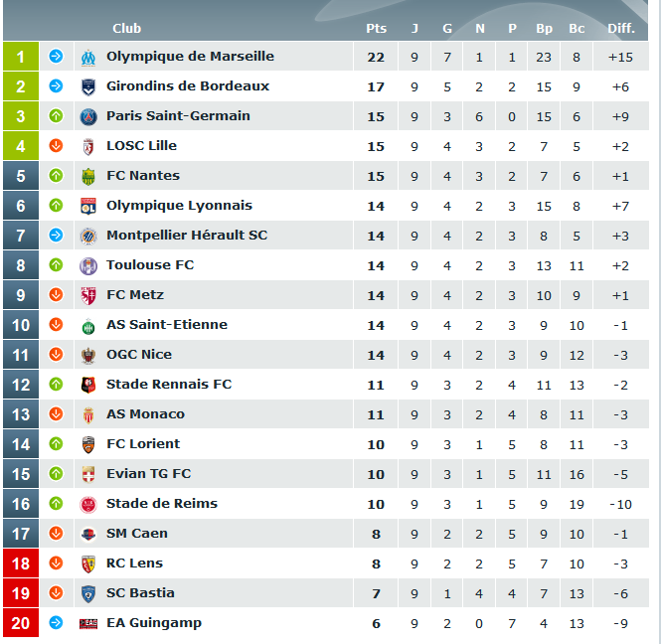Click the blue steady arrow beside Montpellier
Image resolution: width=661 pixels, height=644 pixels.
pos(56,236)
